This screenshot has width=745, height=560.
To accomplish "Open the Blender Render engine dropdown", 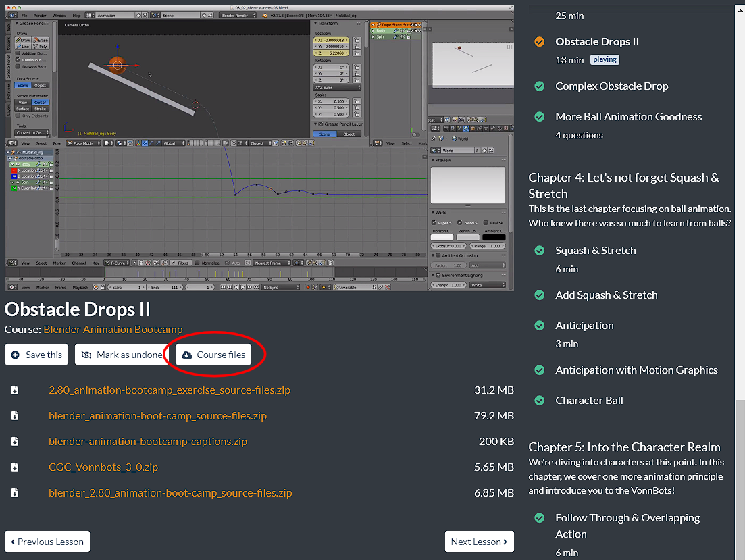I will point(238,16).
